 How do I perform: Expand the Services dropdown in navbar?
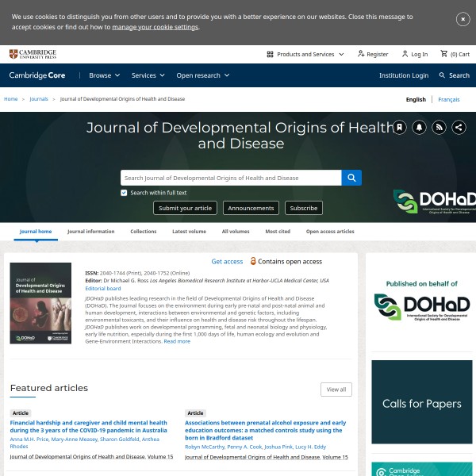coord(148,75)
